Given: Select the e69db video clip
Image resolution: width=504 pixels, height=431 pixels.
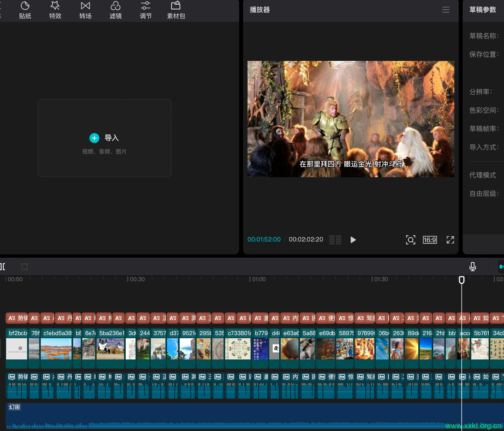Looking at the screenshot, I should coord(326,348).
